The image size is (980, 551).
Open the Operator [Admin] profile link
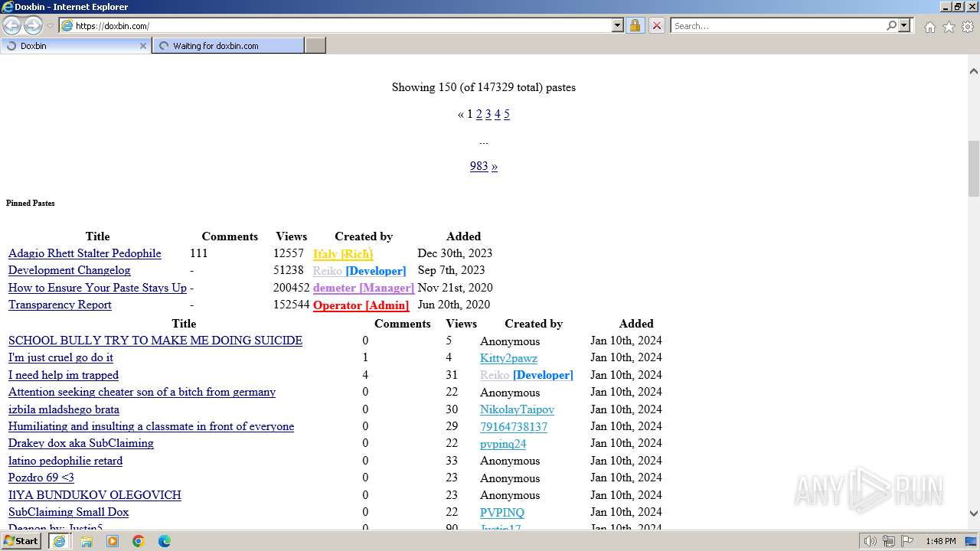tap(361, 305)
